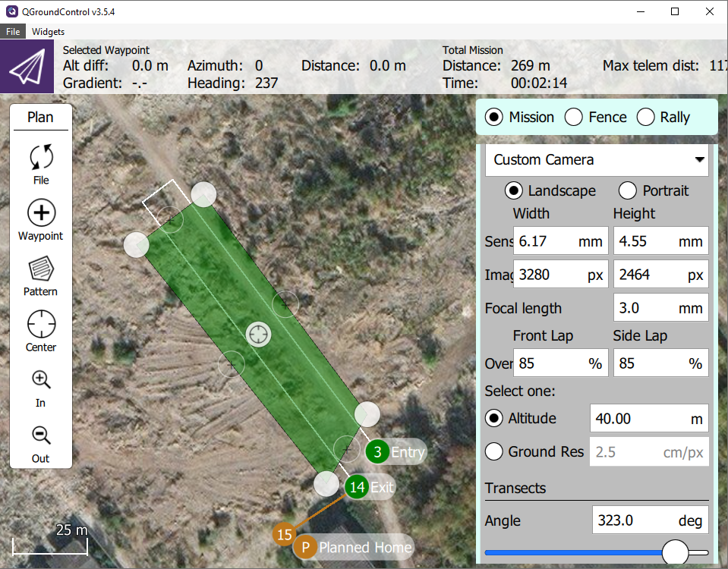
Task: Select waypoint 14 Exit marker
Action: click(x=357, y=487)
